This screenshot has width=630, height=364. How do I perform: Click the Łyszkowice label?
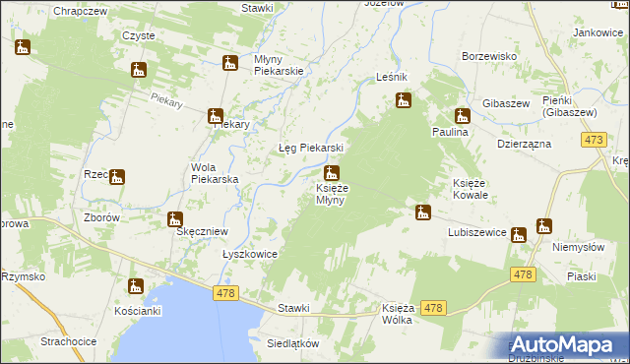click(x=250, y=254)
